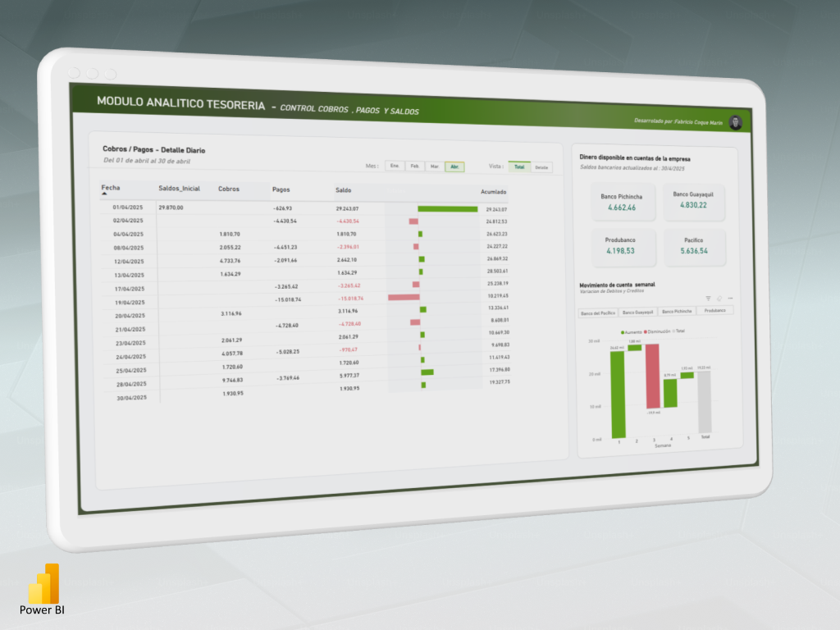The width and height of the screenshot is (840, 630).
Task: Click the developer profile avatar
Action: 735,123
